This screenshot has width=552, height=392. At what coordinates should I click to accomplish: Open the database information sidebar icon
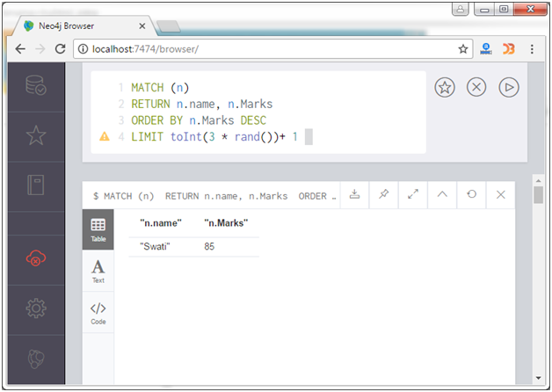[x=35, y=87]
